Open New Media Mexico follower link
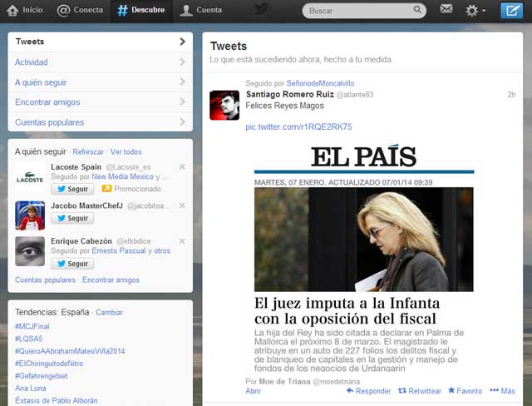Viewport: 532px width, 406px height. 122,176
